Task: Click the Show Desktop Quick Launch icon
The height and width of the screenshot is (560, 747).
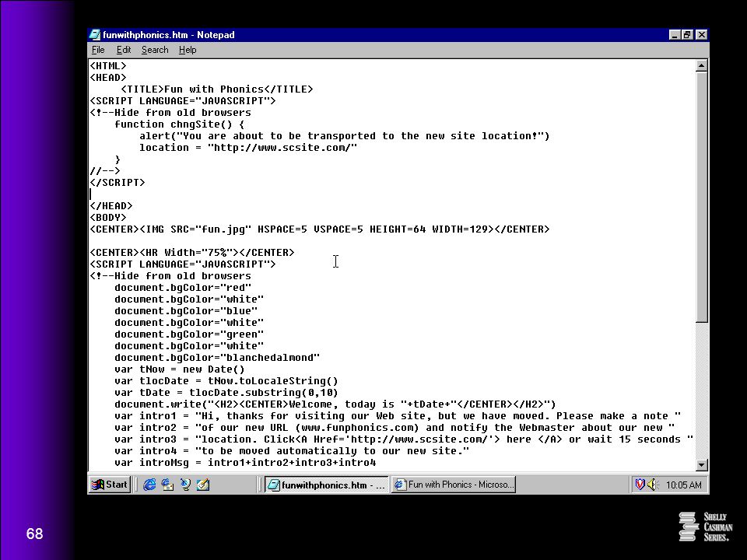Action: tap(185, 485)
